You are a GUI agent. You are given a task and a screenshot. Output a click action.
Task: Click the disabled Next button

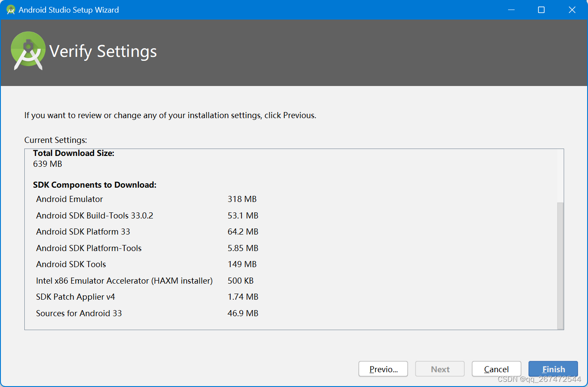(440, 369)
